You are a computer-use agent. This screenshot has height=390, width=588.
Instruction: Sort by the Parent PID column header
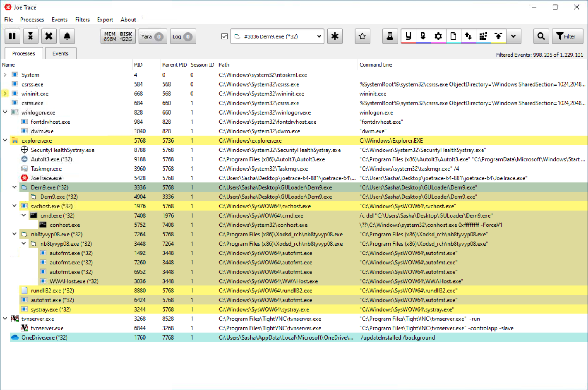[x=175, y=64]
